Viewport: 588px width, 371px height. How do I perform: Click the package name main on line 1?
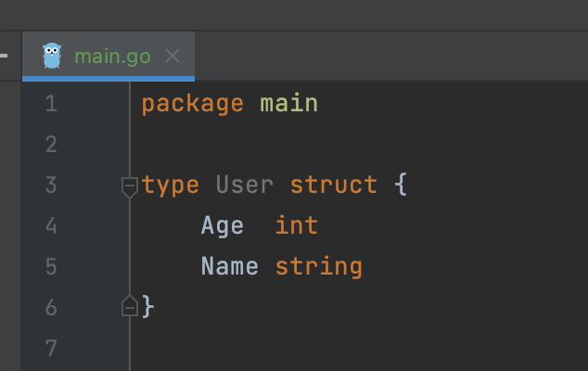click(x=288, y=104)
